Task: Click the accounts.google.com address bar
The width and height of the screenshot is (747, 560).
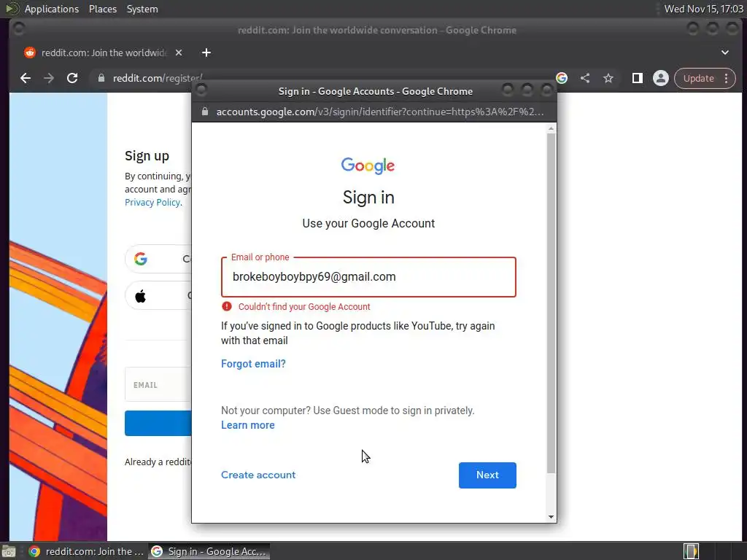Action: [x=379, y=112]
